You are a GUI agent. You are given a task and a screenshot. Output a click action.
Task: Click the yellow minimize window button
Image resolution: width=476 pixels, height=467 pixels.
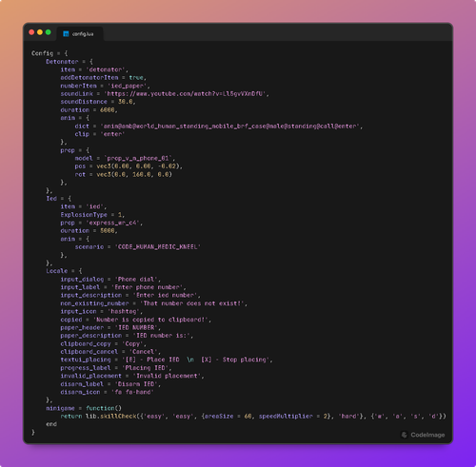pyautogui.click(x=40, y=32)
